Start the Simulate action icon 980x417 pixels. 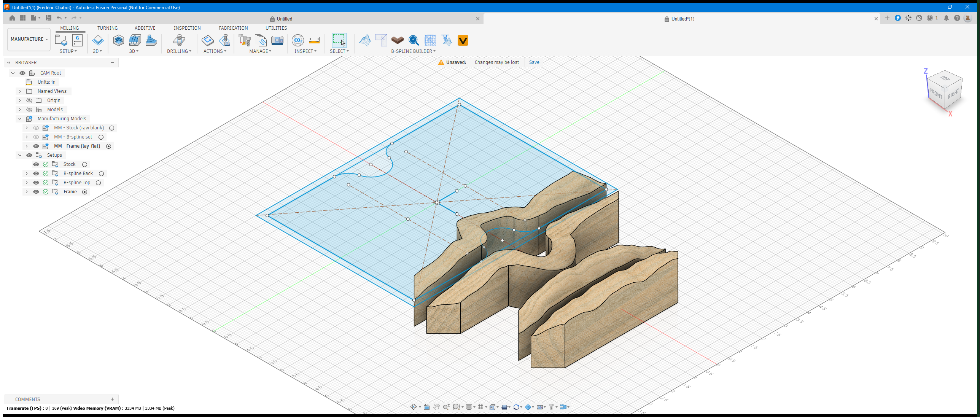coord(208,40)
